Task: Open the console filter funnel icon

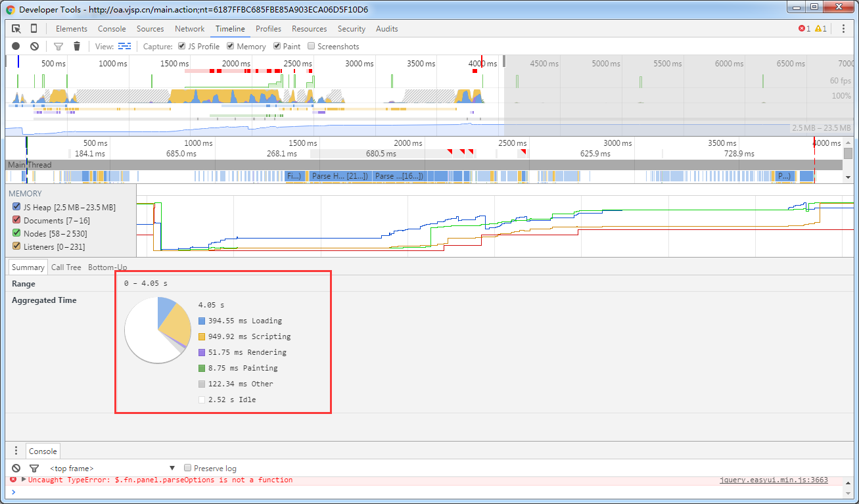Action: [34, 469]
